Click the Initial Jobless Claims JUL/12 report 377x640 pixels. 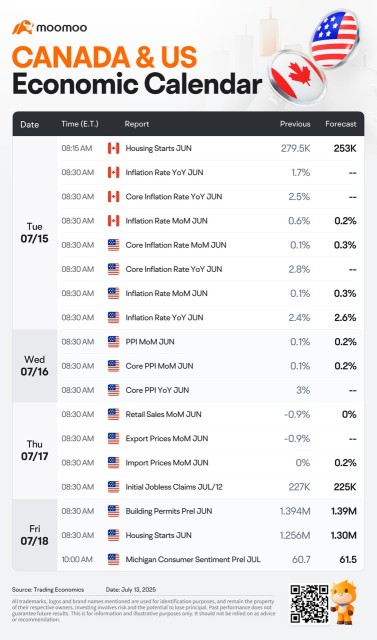pos(174,487)
